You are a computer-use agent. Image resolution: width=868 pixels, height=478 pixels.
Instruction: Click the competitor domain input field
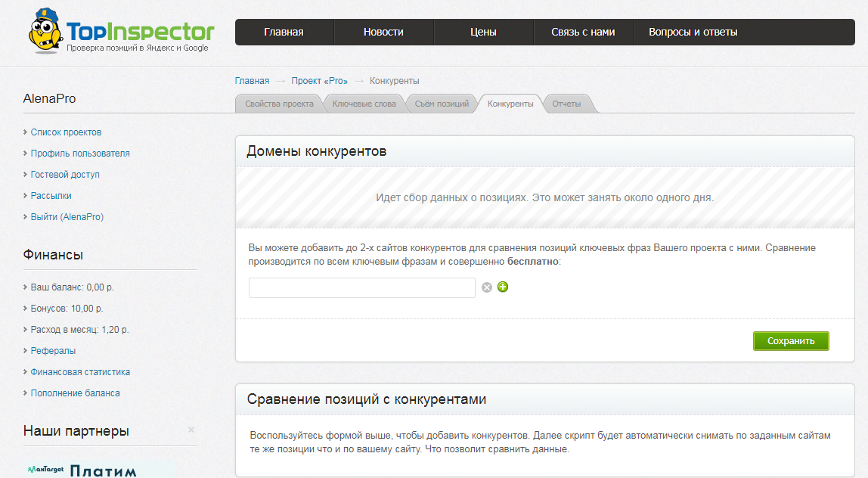[x=361, y=287]
